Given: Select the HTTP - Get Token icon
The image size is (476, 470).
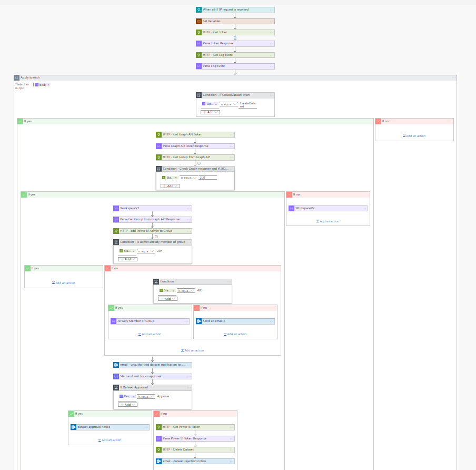Looking at the screenshot, I should pos(199,33).
